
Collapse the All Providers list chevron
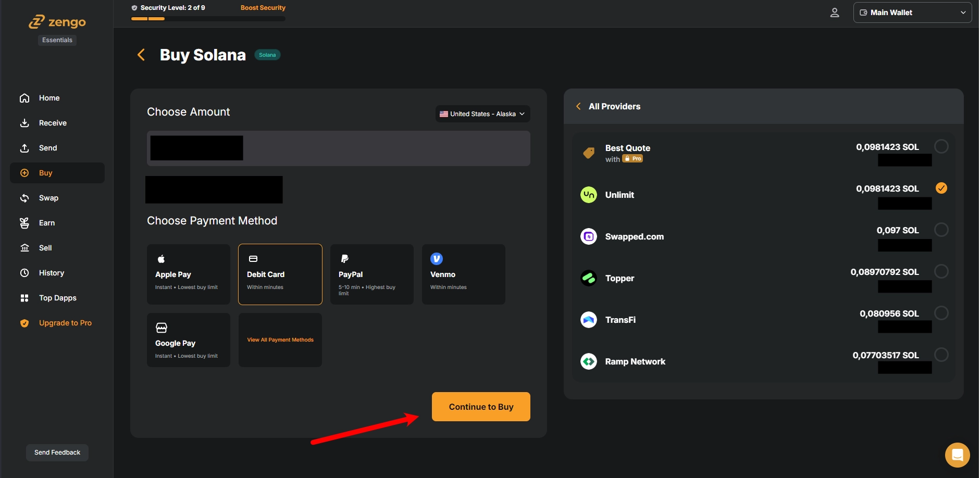coord(578,106)
